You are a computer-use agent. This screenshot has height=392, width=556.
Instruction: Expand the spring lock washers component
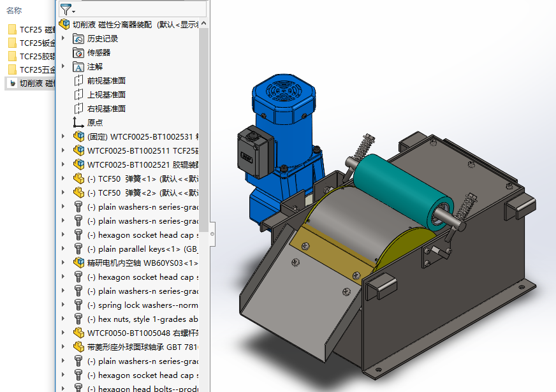click(63, 305)
